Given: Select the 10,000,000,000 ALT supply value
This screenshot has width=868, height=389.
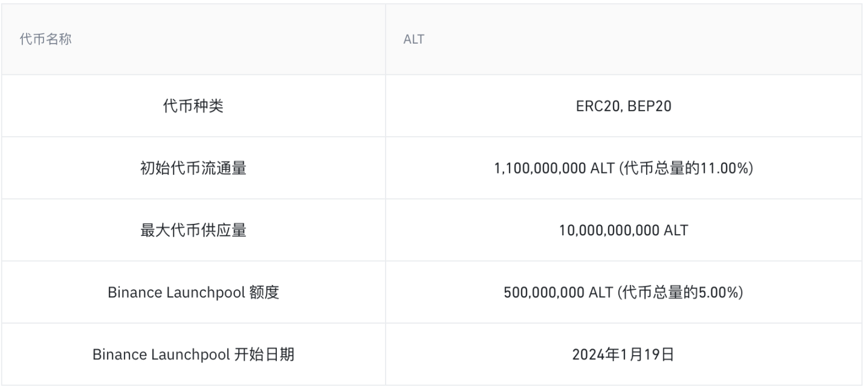Looking at the screenshot, I should 623,230.
